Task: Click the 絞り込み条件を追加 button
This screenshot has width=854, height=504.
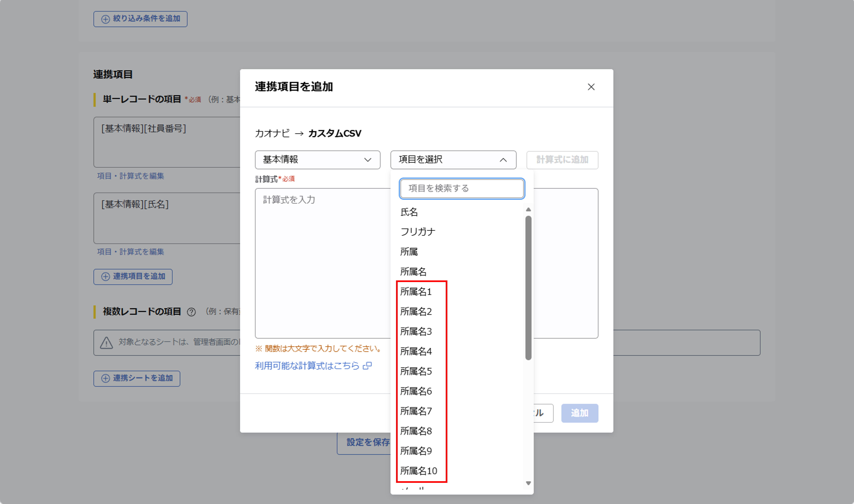Action: tap(140, 19)
